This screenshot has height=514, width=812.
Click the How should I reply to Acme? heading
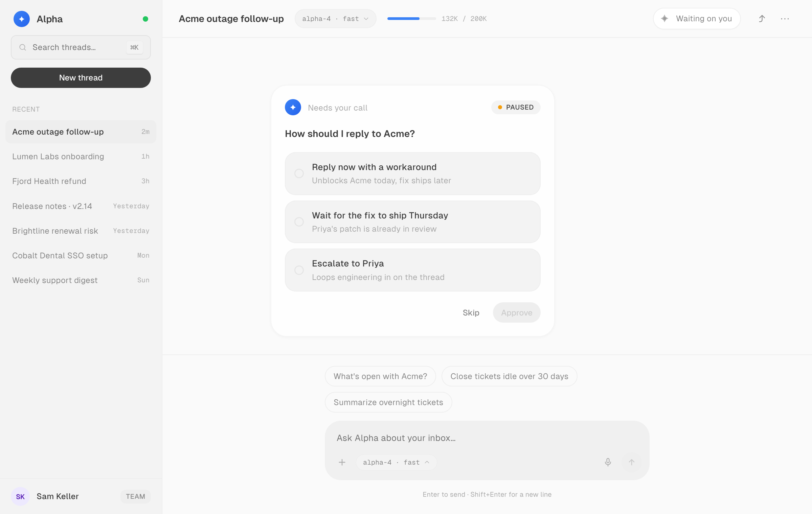[x=350, y=134]
